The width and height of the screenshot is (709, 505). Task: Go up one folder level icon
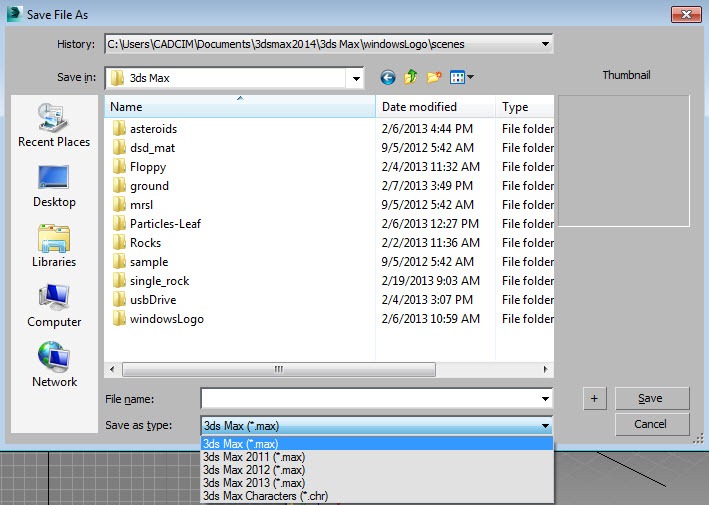(411, 77)
